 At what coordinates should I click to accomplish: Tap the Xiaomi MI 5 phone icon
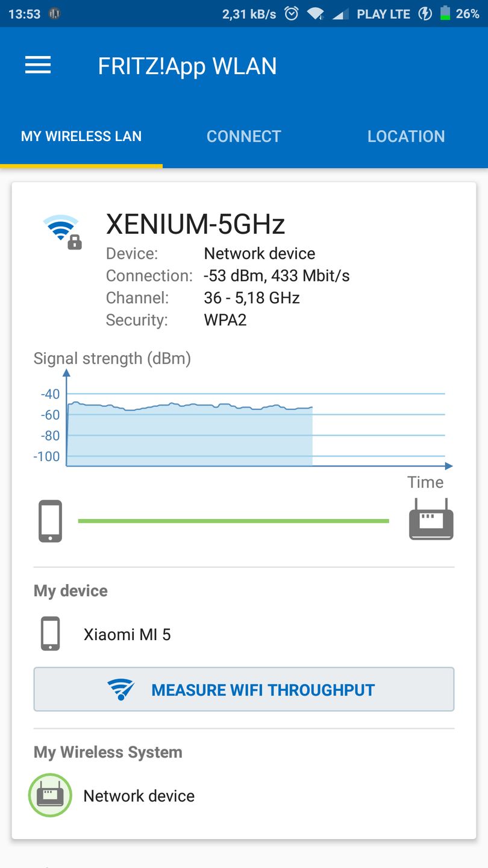(51, 634)
